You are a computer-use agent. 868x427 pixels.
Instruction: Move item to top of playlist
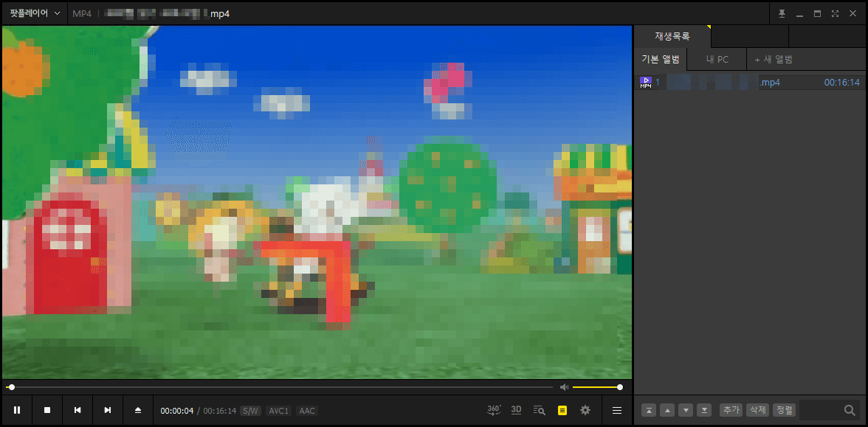649,410
